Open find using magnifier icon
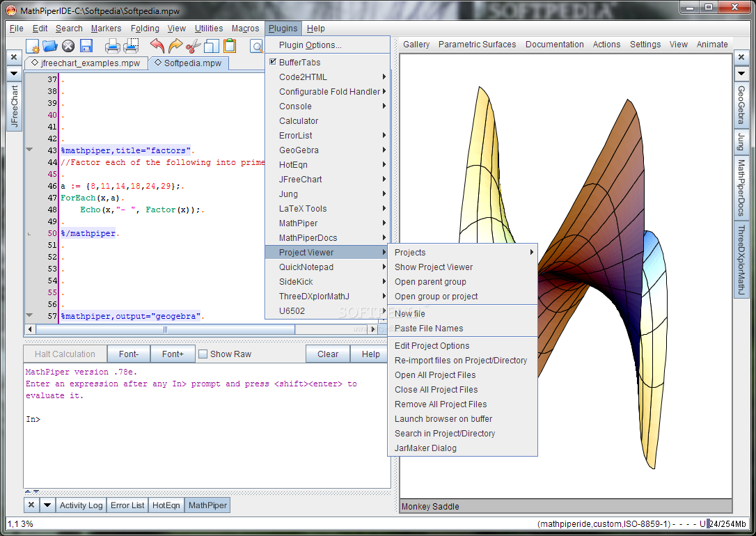Screen dimensions: 756x536 pos(257,47)
